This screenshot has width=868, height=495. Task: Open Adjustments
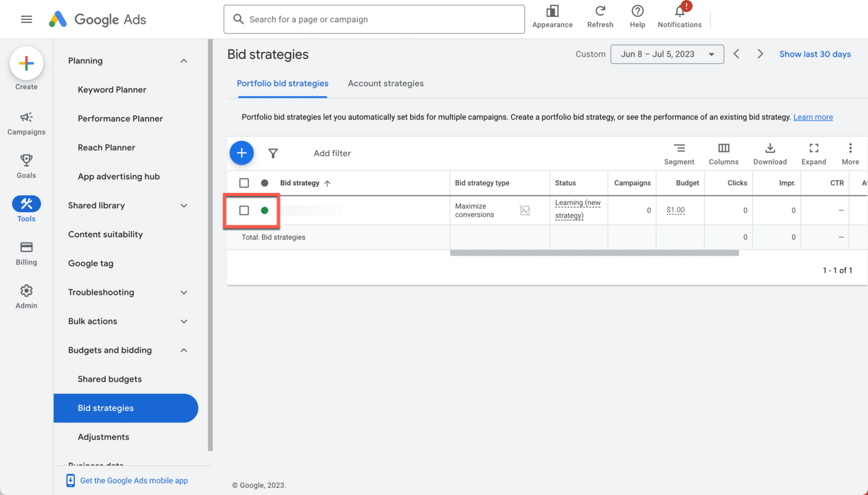point(104,437)
